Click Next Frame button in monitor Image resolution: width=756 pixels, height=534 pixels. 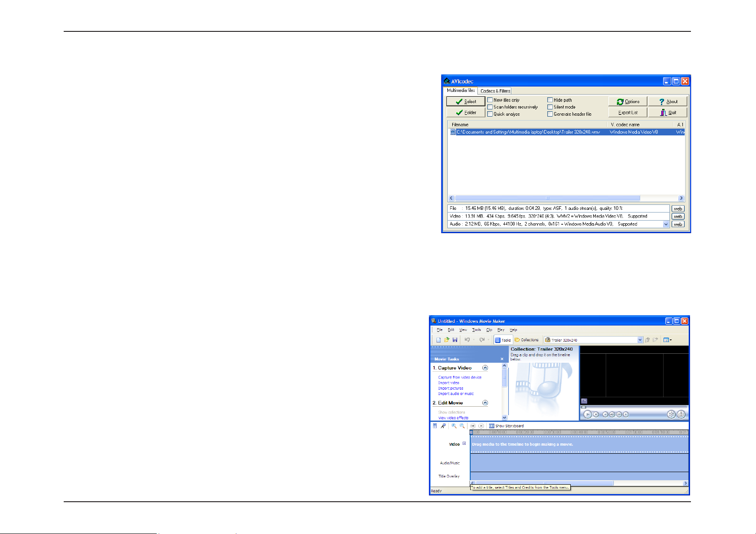619,414
